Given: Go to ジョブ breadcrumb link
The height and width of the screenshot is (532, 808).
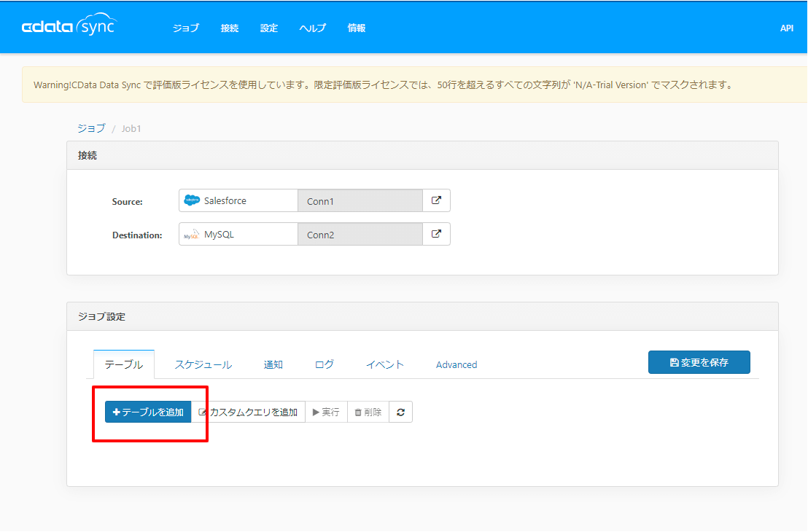Looking at the screenshot, I should (91, 128).
